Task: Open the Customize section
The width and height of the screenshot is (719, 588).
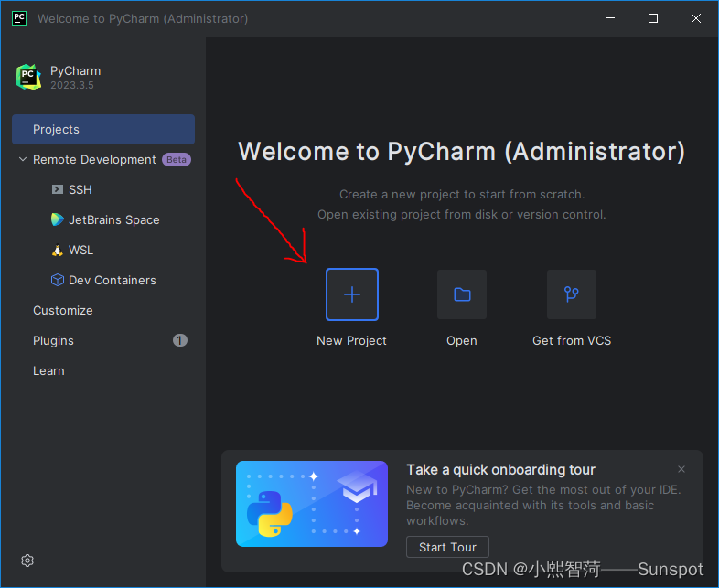Action: tap(63, 310)
